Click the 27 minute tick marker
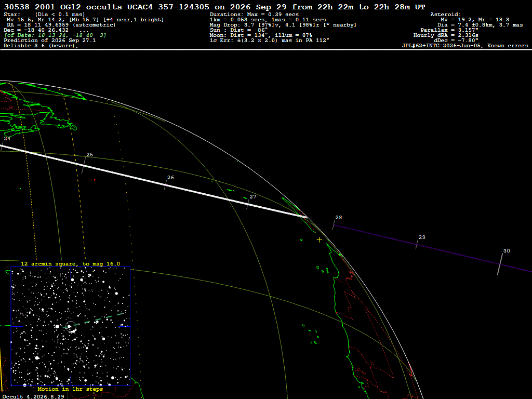 tap(248, 204)
